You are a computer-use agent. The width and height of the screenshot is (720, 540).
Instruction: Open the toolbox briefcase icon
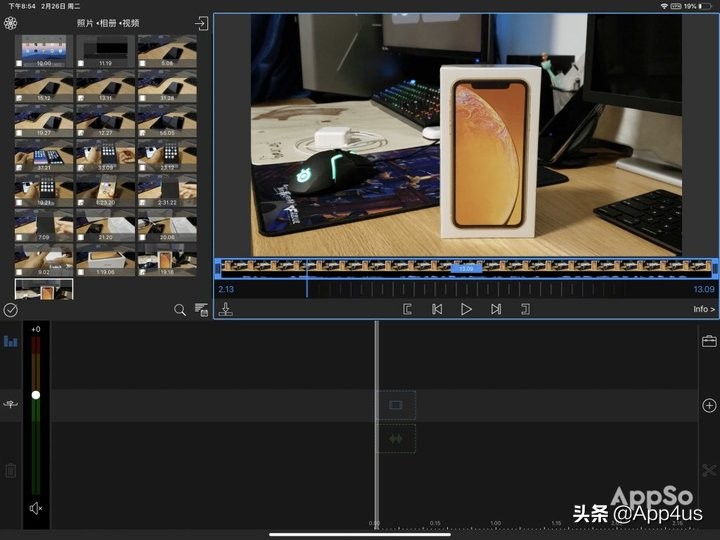709,341
